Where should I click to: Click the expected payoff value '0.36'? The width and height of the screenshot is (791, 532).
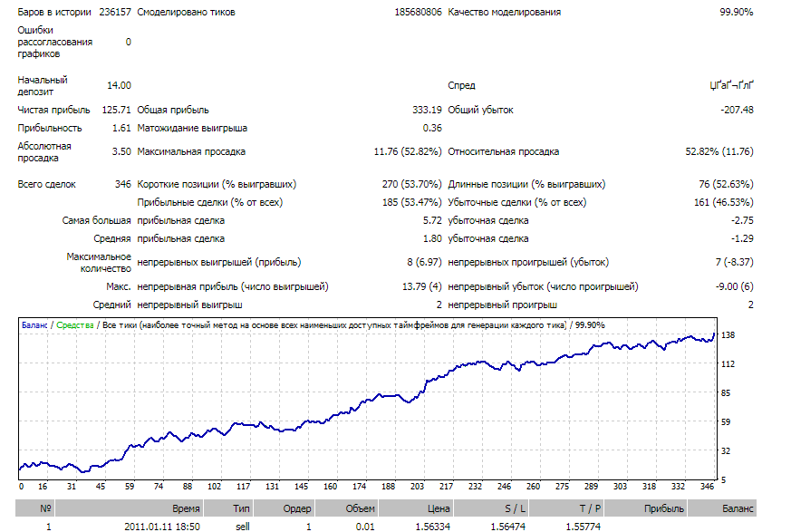[432, 128]
